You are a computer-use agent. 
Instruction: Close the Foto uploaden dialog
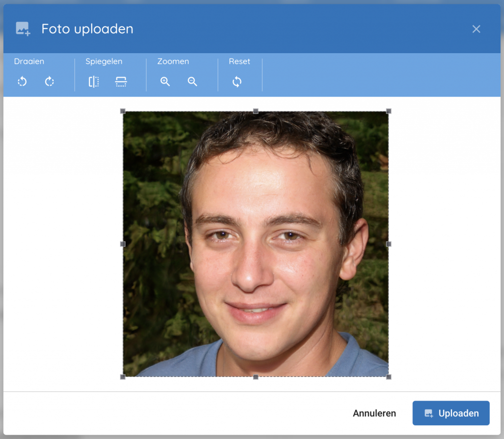(476, 29)
